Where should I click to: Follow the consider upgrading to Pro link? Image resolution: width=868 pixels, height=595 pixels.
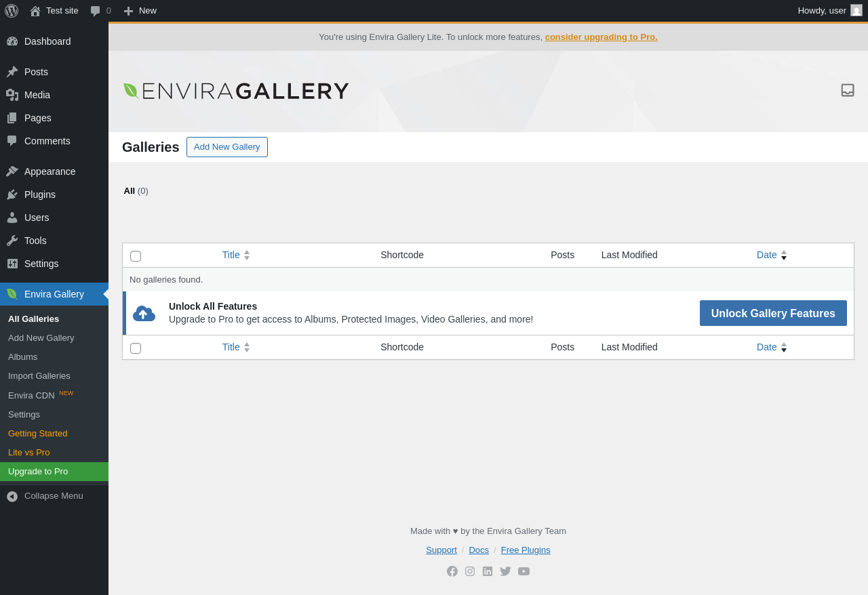601,37
